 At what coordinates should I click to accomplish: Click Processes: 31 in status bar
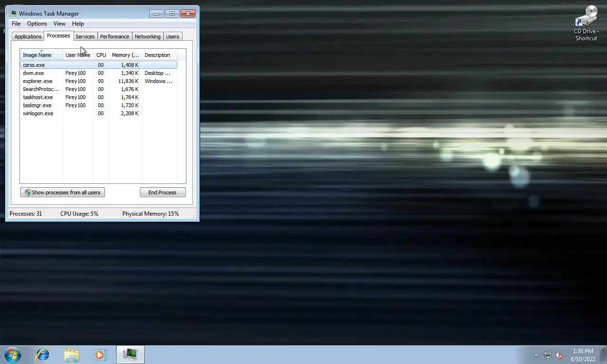tap(26, 214)
